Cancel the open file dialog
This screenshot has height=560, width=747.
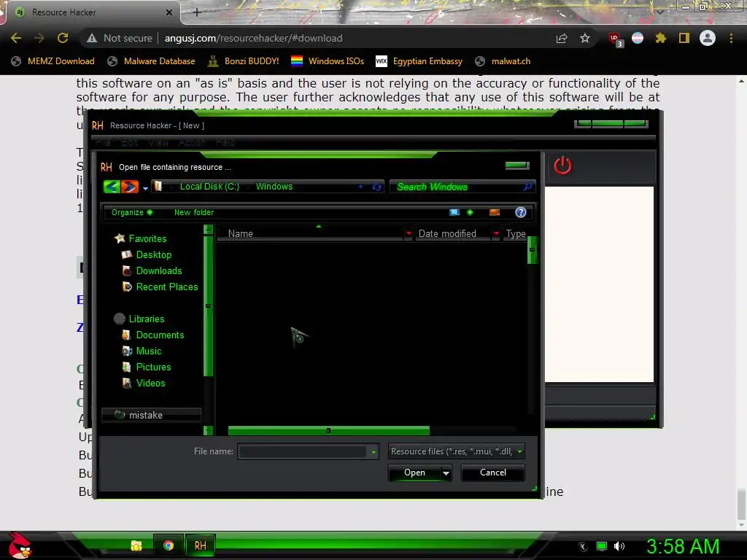(x=493, y=472)
